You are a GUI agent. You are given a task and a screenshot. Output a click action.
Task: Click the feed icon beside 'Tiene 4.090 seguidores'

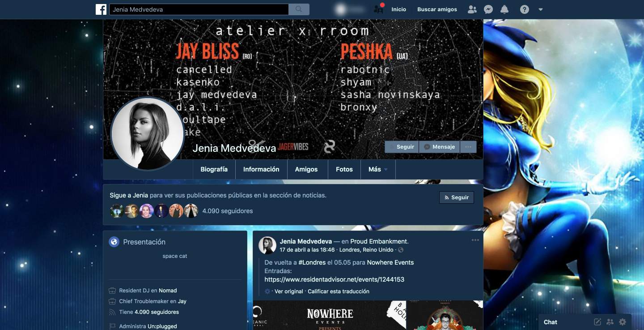(112, 312)
